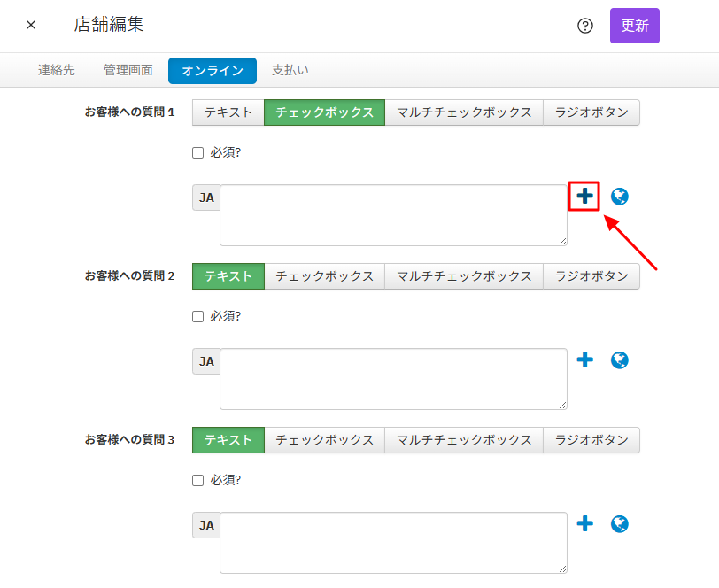Go to the 支払い tab

pyautogui.click(x=290, y=70)
